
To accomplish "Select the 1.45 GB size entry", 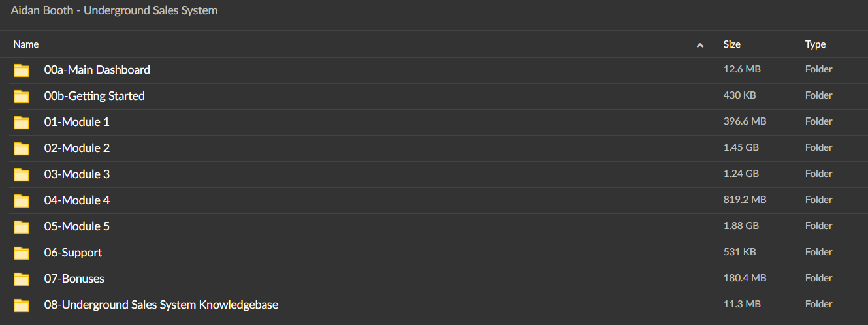I will pos(741,147).
